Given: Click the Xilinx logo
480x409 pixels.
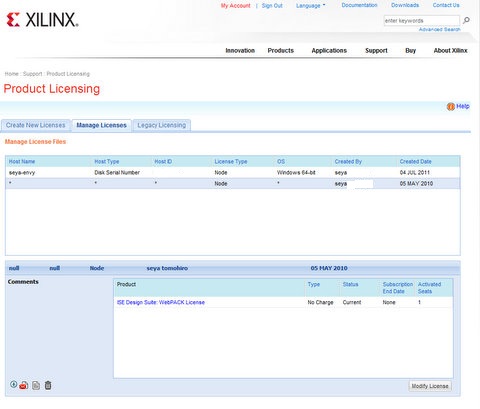Looking at the screenshot, I should (x=42, y=20).
